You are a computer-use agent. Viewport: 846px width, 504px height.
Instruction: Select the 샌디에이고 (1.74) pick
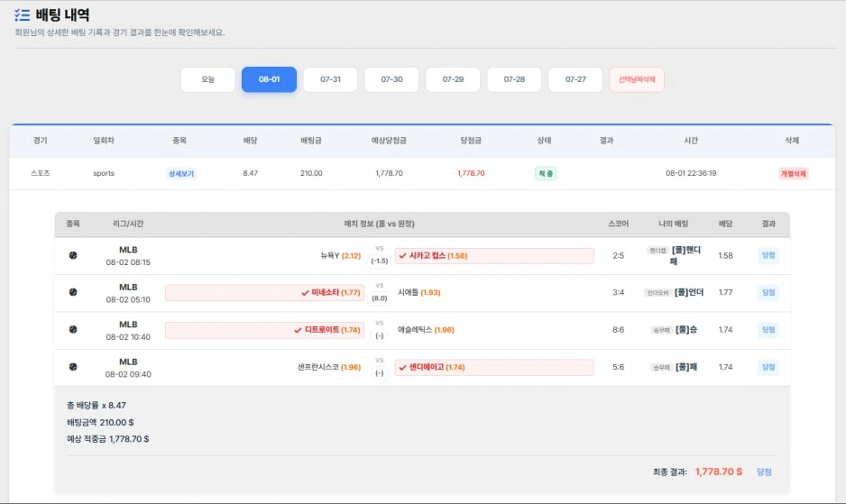click(x=494, y=367)
